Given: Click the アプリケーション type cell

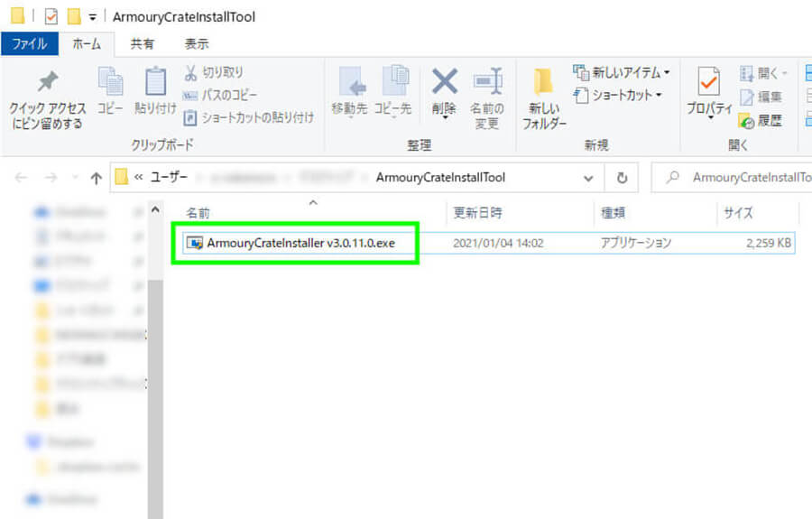Looking at the screenshot, I should click(636, 243).
